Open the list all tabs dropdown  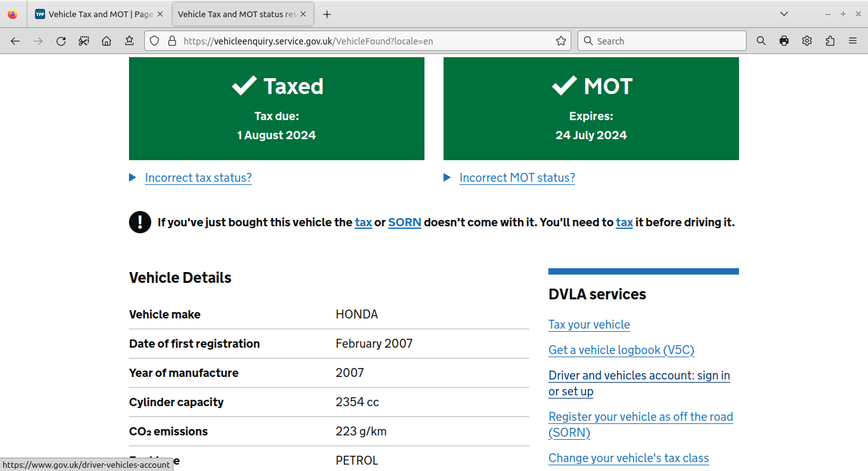point(784,14)
